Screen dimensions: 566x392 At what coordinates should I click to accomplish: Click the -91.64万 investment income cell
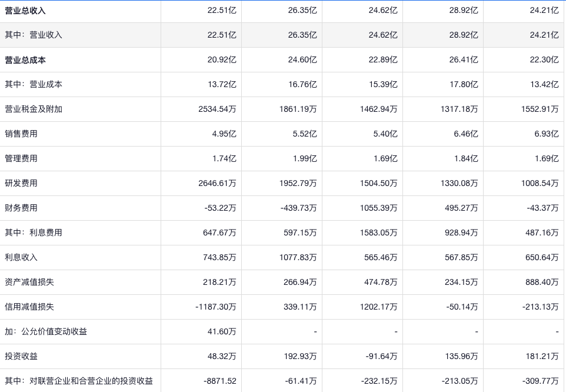point(381,357)
